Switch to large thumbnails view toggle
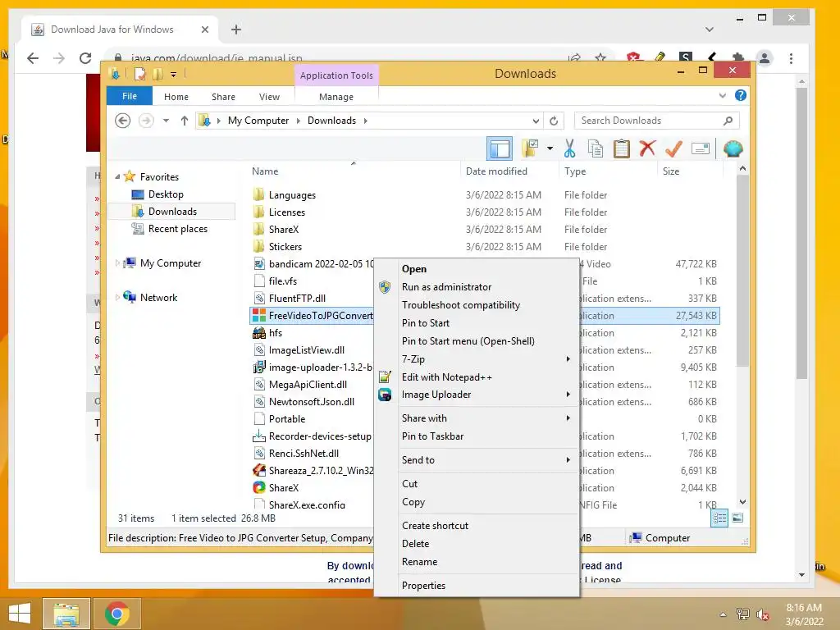 tap(737, 518)
